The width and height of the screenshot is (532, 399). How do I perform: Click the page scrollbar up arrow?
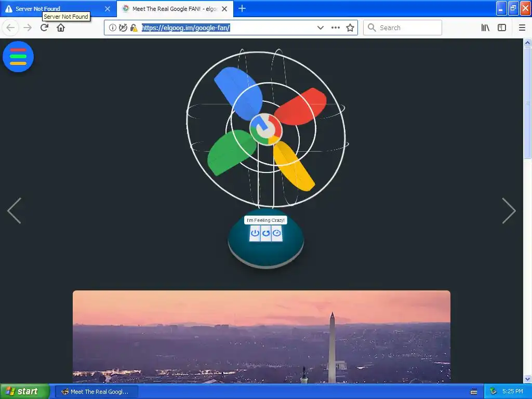tap(527, 43)
